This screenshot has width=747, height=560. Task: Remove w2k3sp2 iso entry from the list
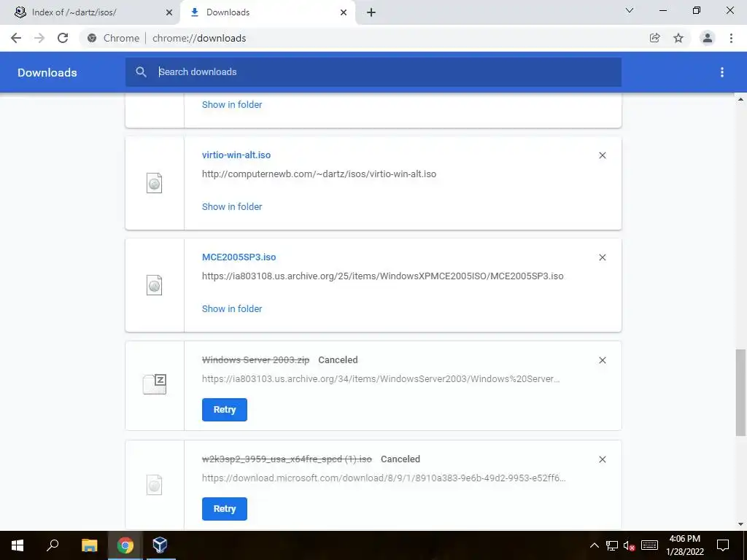(602, 459)
